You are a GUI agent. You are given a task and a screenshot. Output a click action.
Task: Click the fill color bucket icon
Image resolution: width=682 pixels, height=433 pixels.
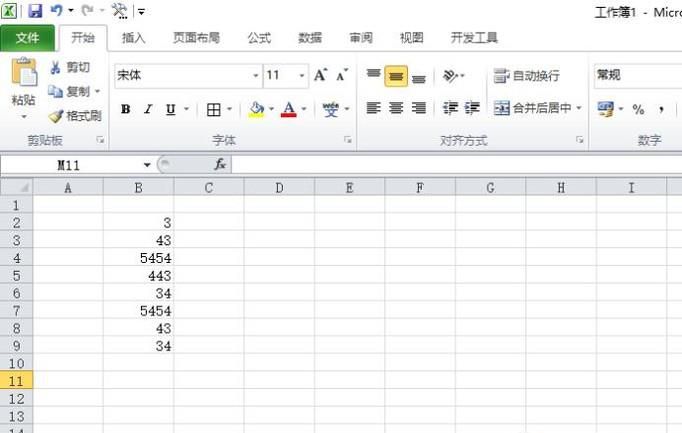tap(257, 109)
